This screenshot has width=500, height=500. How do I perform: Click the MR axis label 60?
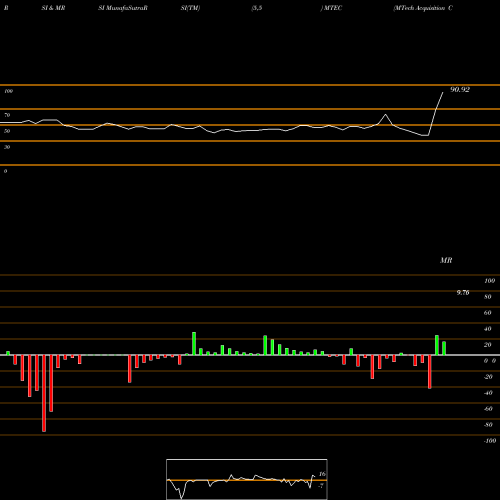pos(488,313)
